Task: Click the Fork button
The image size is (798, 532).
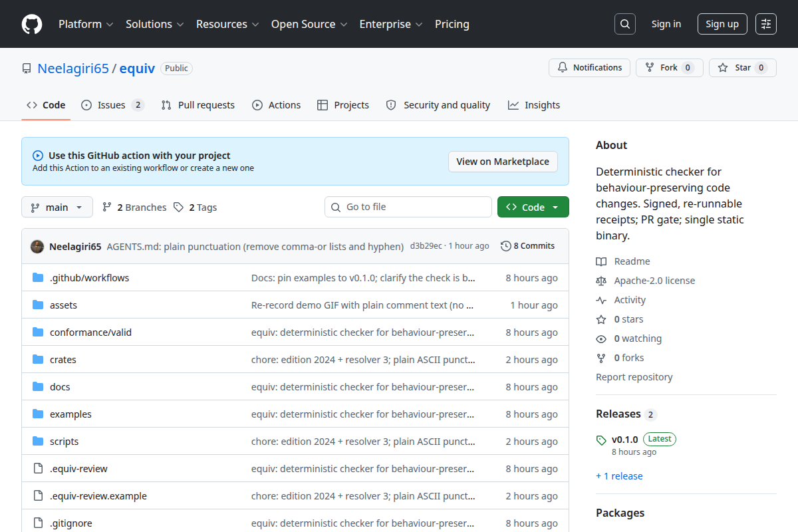Action: tap(670, 68)
